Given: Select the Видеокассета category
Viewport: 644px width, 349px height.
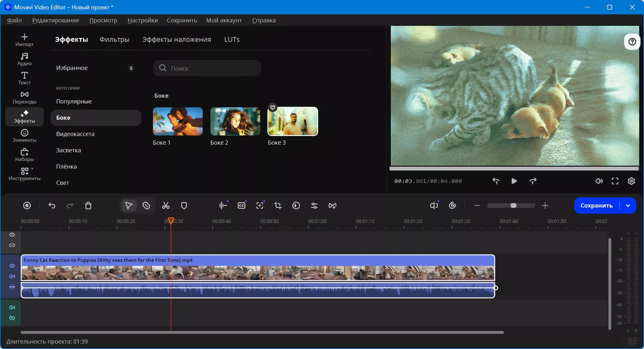Looking at the screenshot, I should pyautogui.click(x=75, y=134).
